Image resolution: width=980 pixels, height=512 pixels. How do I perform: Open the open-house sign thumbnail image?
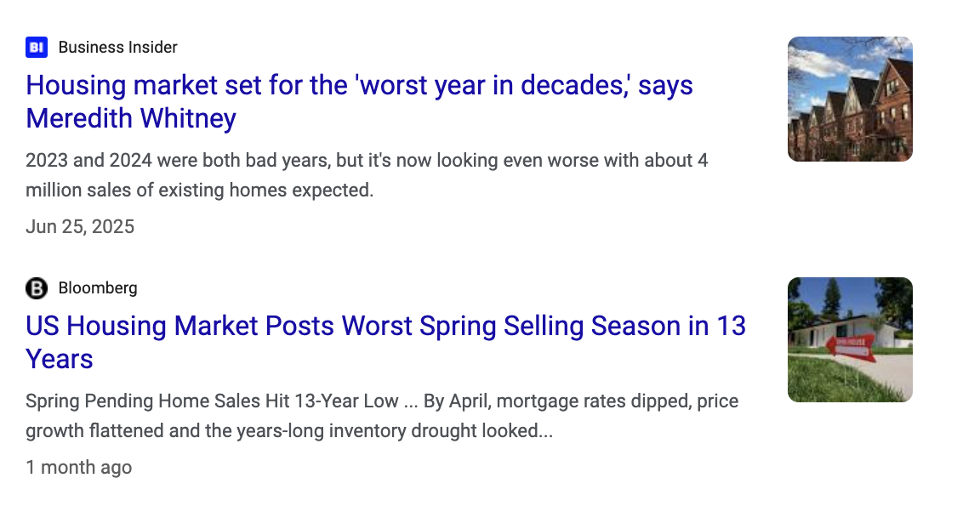tap(850, 339)
